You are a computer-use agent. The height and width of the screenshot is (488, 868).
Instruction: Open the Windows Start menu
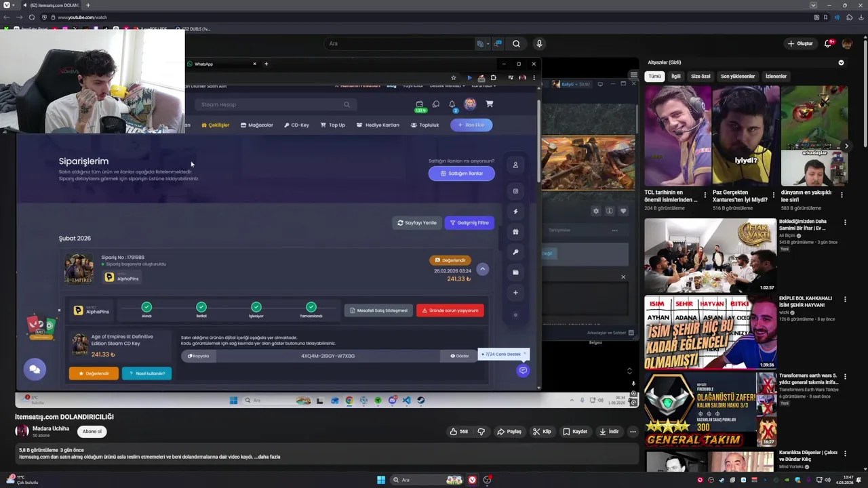381,480
